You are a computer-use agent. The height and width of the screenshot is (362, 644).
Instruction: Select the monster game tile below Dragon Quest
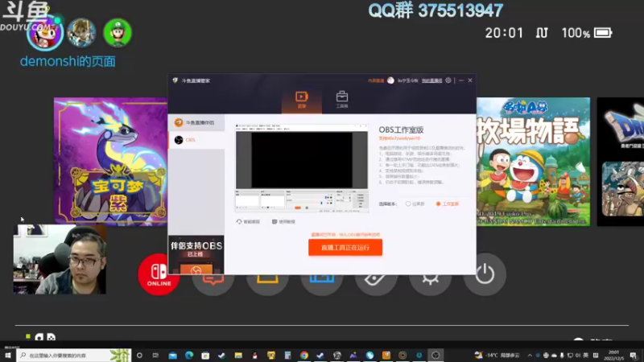623,189
